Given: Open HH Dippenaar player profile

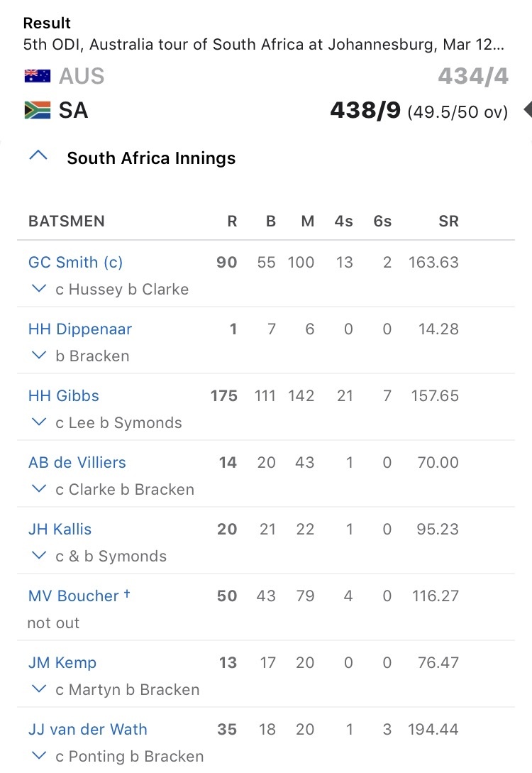Looking at the screenshot, I should click(80, 329).
